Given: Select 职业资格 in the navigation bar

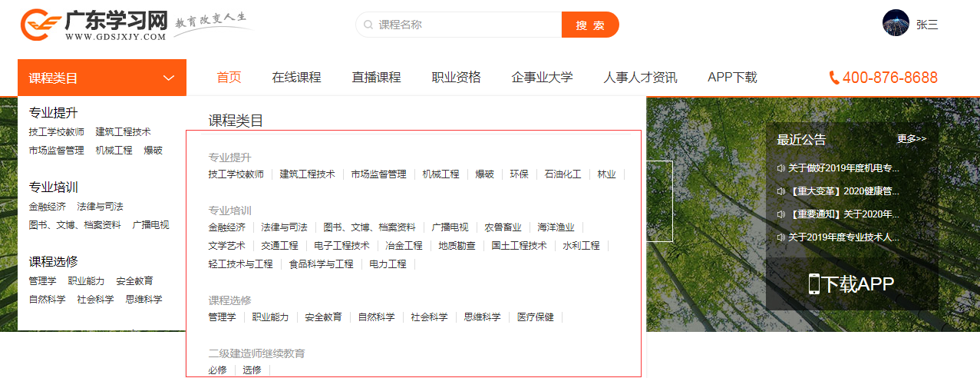Looking at the screenshot, I should [x=456, y=78].
